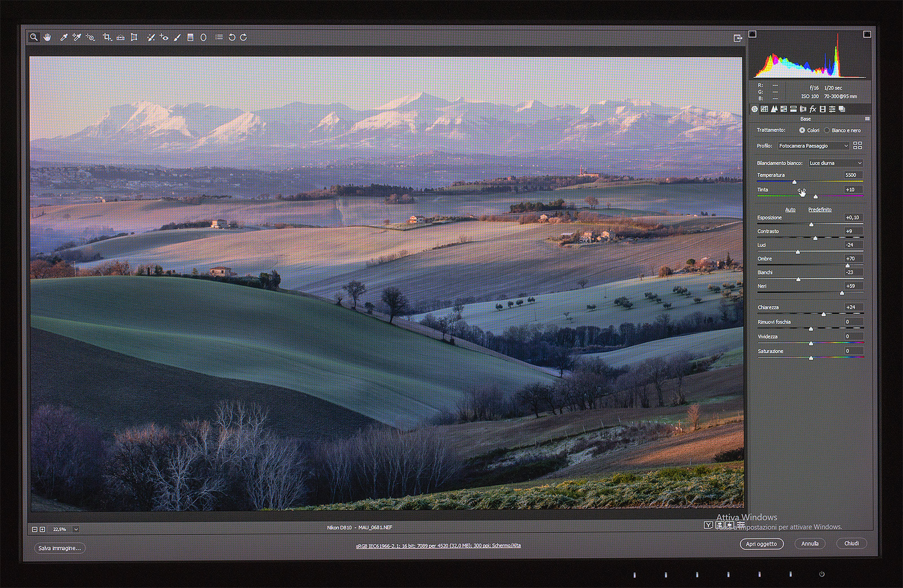The width and height of the screenshot is (903, 588).
Task: Open the Profilo dropdown
Action: (813, 146)
